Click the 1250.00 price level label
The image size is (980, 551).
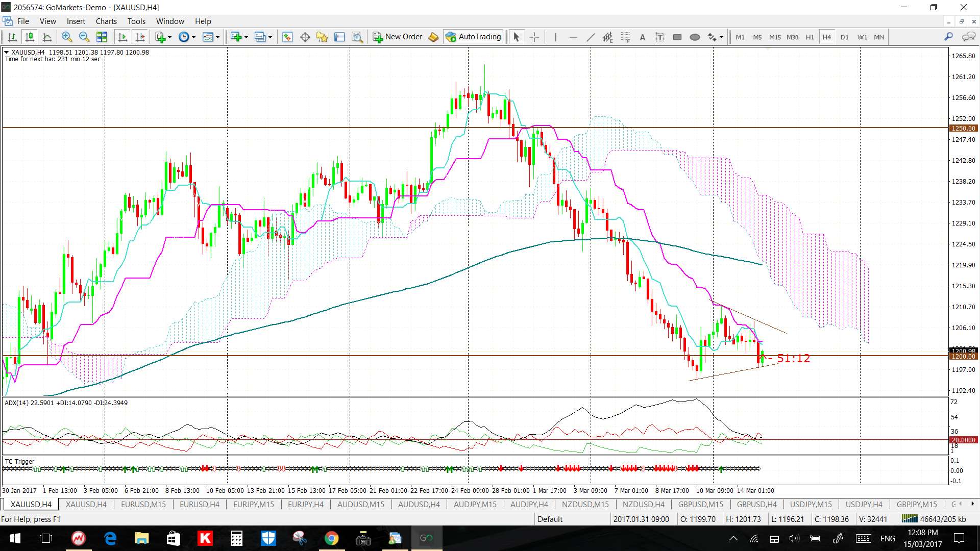(963, 128)
